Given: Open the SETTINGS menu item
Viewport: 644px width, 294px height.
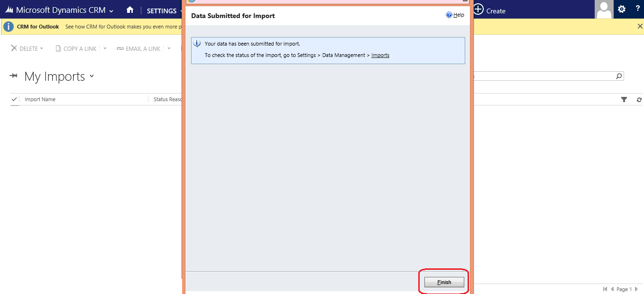Looking at the screenshot, I should [x=162, y=10].
